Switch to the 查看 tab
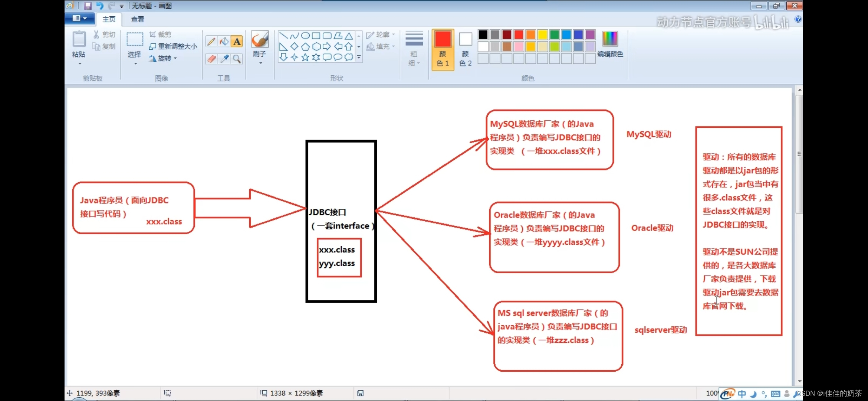Screen dimensions: 868x401 [x=137, y=19]
